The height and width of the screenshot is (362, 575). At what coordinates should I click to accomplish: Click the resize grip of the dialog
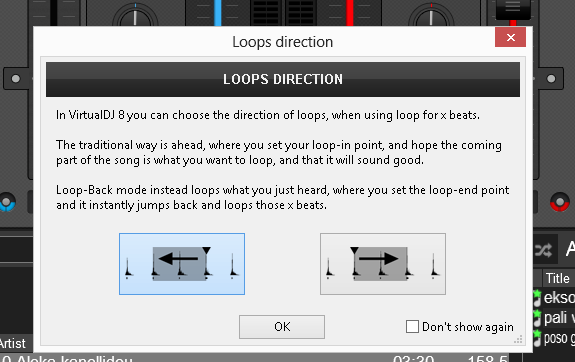pos(518,340)
